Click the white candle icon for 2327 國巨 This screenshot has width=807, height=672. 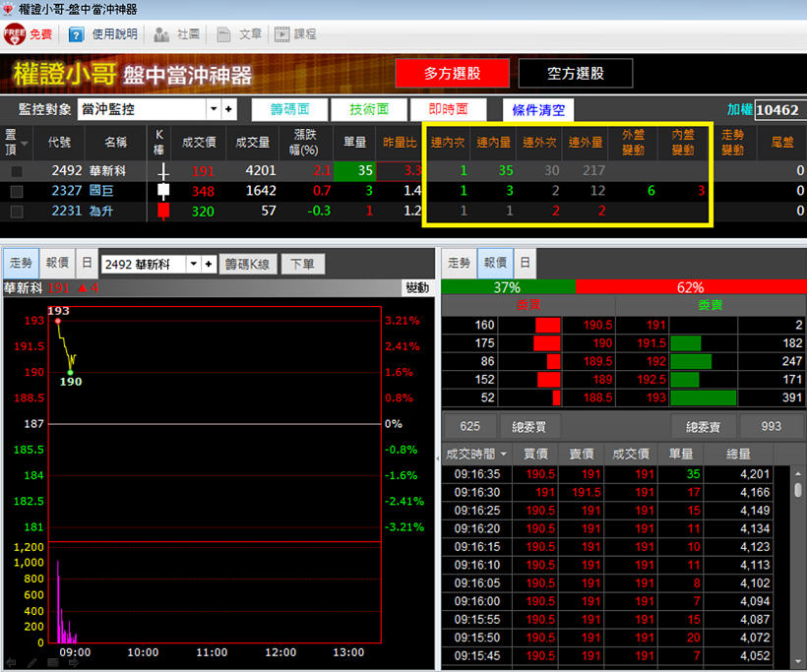pos(163,191)
